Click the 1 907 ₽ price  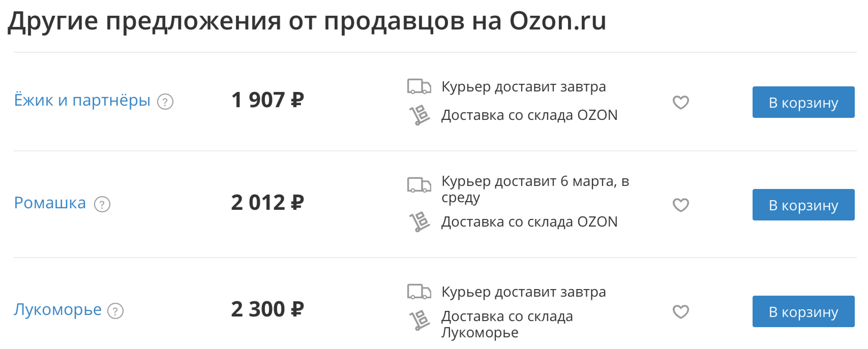[268, 100]
